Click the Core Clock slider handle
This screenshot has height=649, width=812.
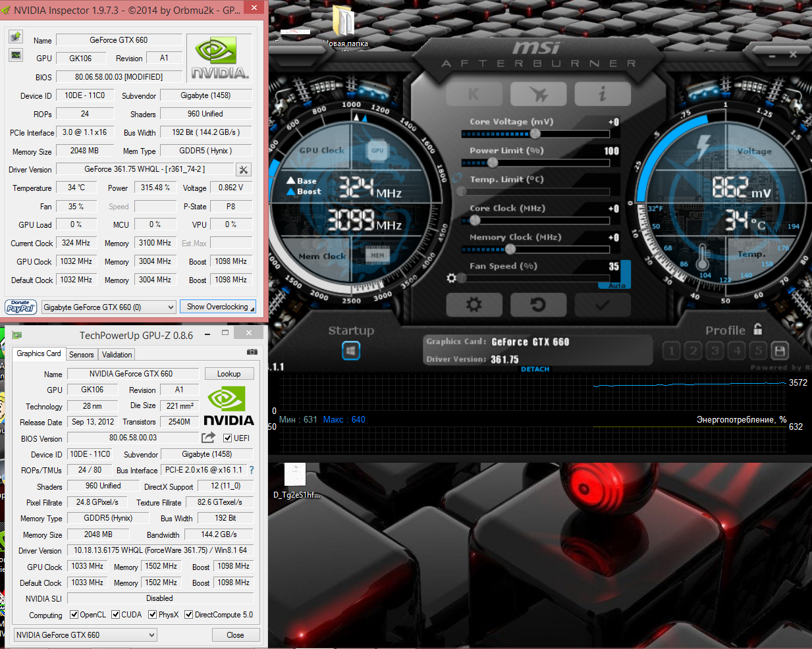tap(475, 221)
